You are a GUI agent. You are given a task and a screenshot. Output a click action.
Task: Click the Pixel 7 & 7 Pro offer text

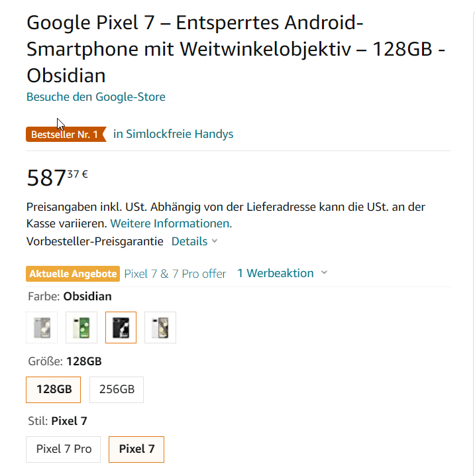click(175, 274)
